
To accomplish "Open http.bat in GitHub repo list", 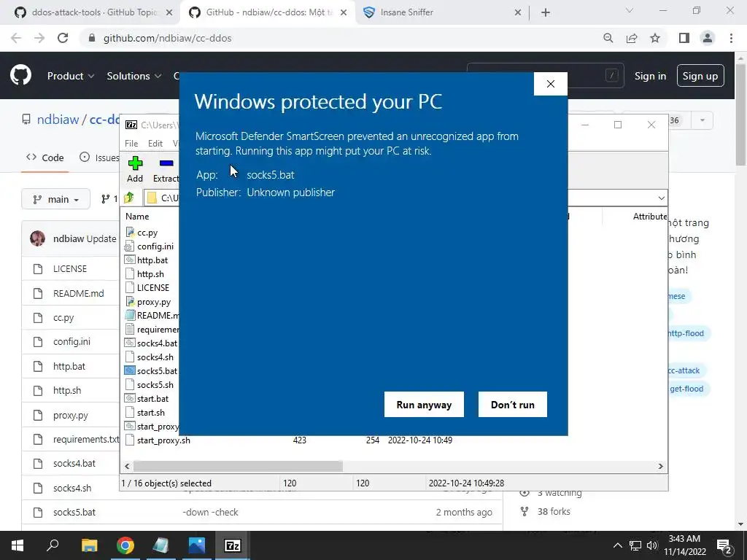I will tap(69, 366).
